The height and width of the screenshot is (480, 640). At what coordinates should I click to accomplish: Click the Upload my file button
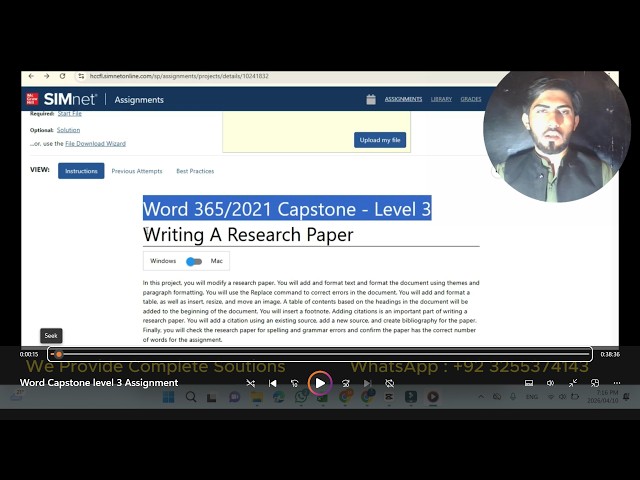[x=380, y=140]
